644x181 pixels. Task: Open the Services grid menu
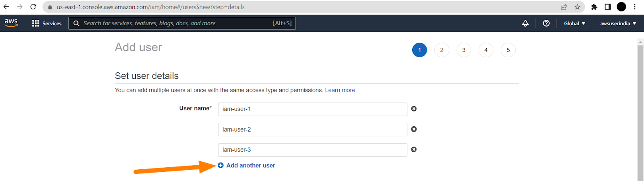(47, 23)
